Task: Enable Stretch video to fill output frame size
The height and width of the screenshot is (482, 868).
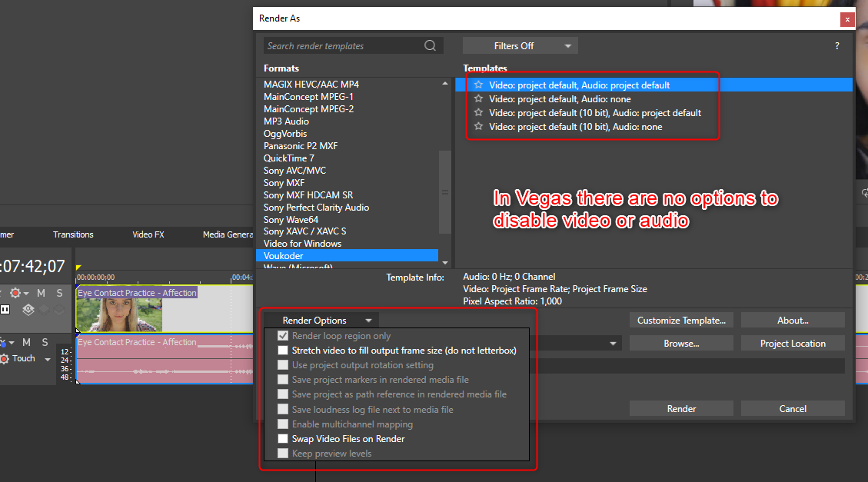Action: (284, 351)
